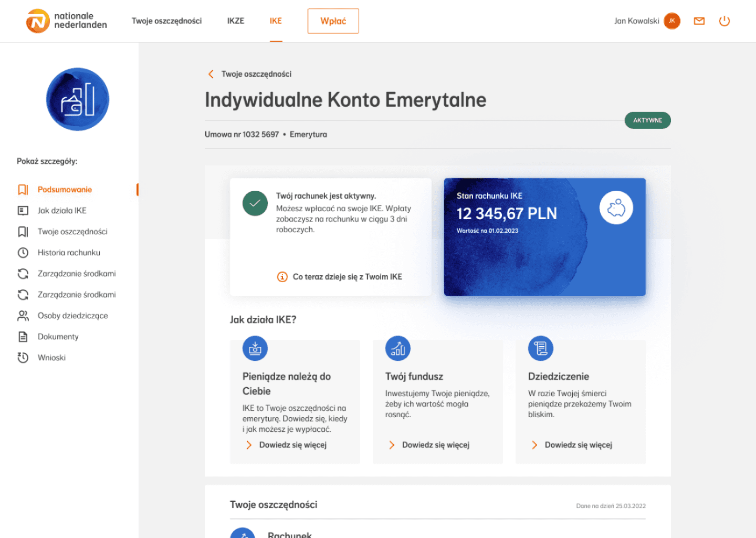Click the Twój fundusz chart icon
Image resolution: width=756 pixels, height=538 pixels.
point(398,348)
